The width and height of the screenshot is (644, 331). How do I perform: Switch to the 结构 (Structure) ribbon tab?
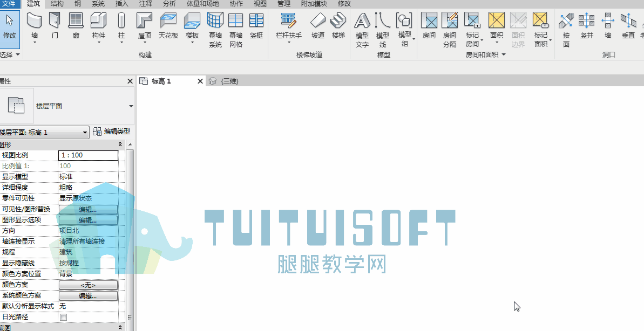click(57, 4)
